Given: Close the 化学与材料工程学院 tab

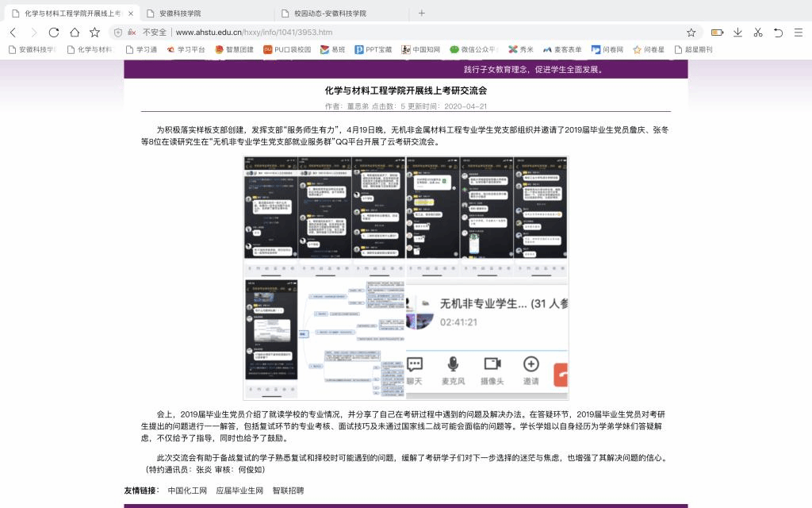Looking at the screenshot, I should click(131, 13).
